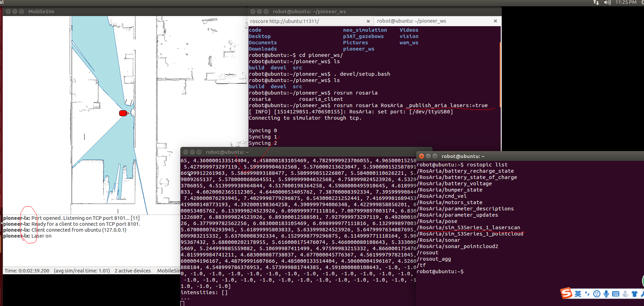Click the 'Time: 0:0:02:39.200' status entry
Image resolution: width=644 pixels, height=306 pixels.
(x=27, y=271)
